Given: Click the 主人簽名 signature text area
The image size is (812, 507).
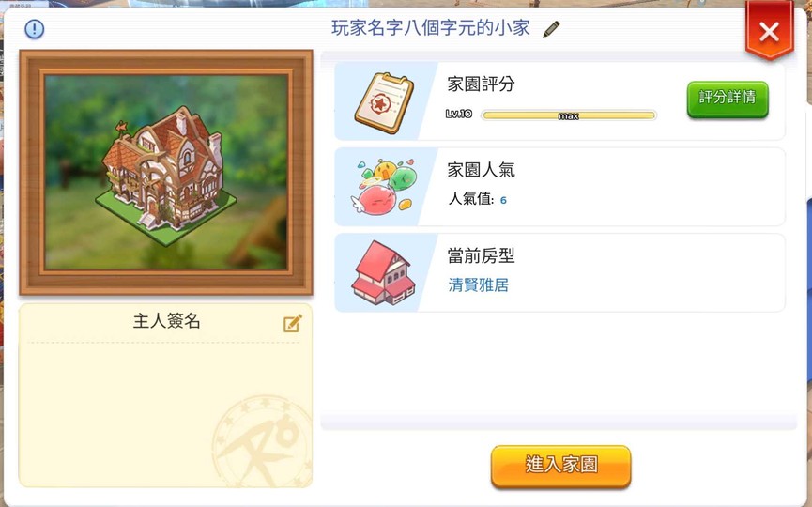Looking at the screenshot, I should coord(165,414).
